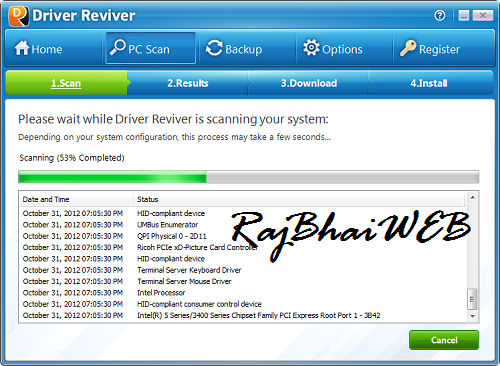This screenshot has width=500, height=366.
Task: Select the UMBus Enumerator row
Action: click(243, 225)
